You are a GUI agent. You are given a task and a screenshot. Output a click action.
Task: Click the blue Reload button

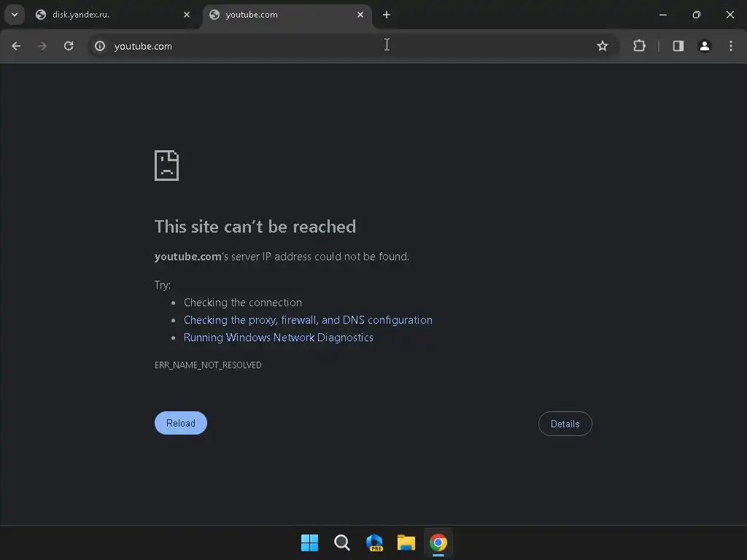tap(181, 423)
